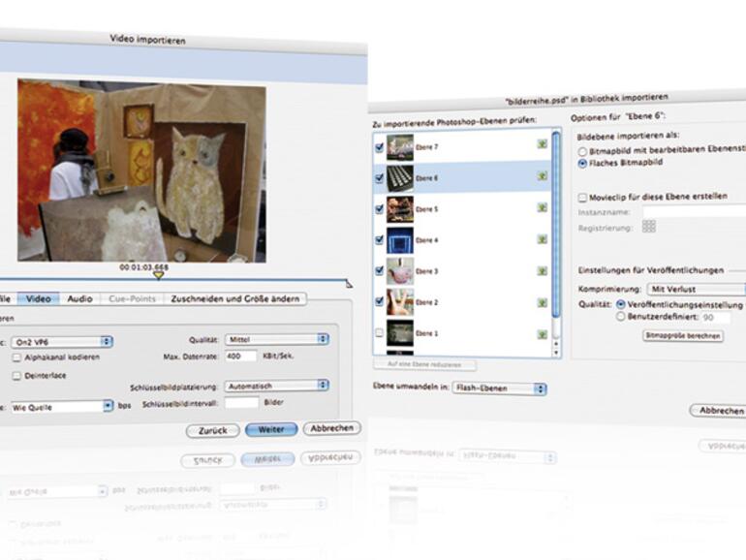This screenshot has height=560, width=746.
Task: Click the yellow playhead marker on timeline
Action: click(159, 275)
